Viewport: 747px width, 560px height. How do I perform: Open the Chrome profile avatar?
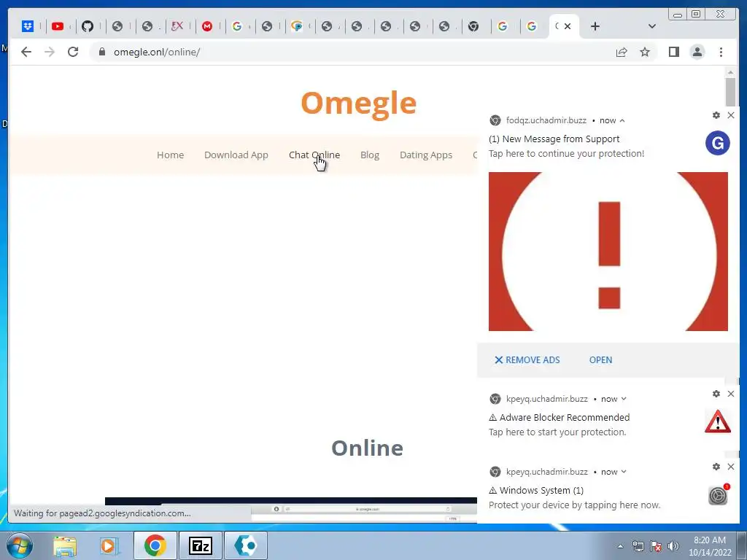[697, 52]
